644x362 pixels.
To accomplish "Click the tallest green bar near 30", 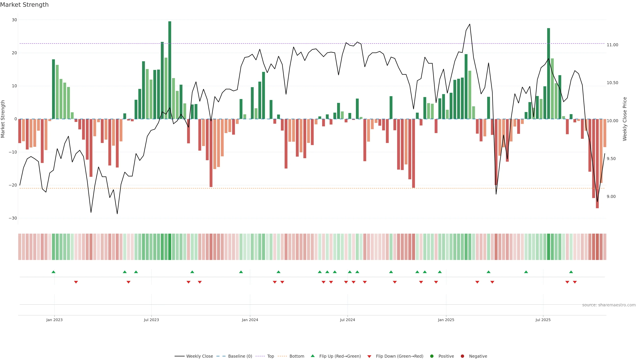I will 170,70.
